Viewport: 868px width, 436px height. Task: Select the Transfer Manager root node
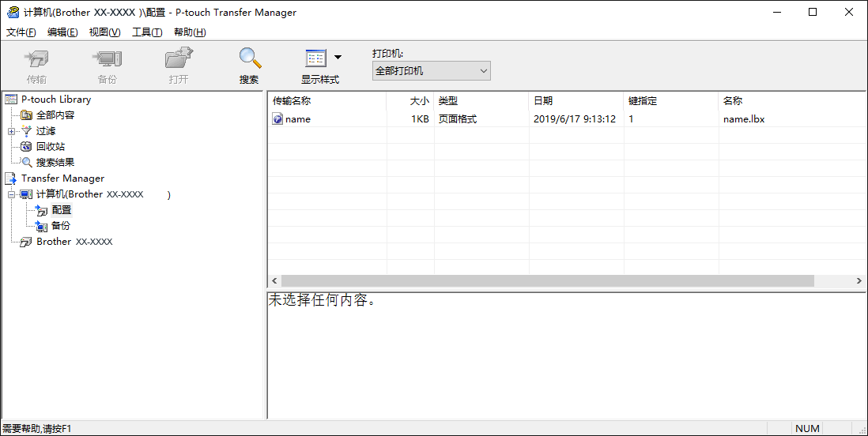click(x=62, y=179)
